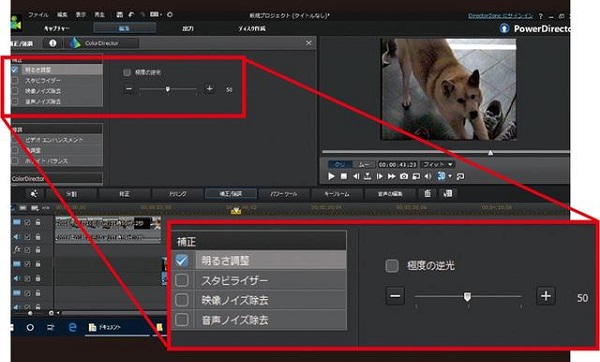Click the yellow timeline playhead marker
This screenshot has height=362, width=600.
(236, 210)
